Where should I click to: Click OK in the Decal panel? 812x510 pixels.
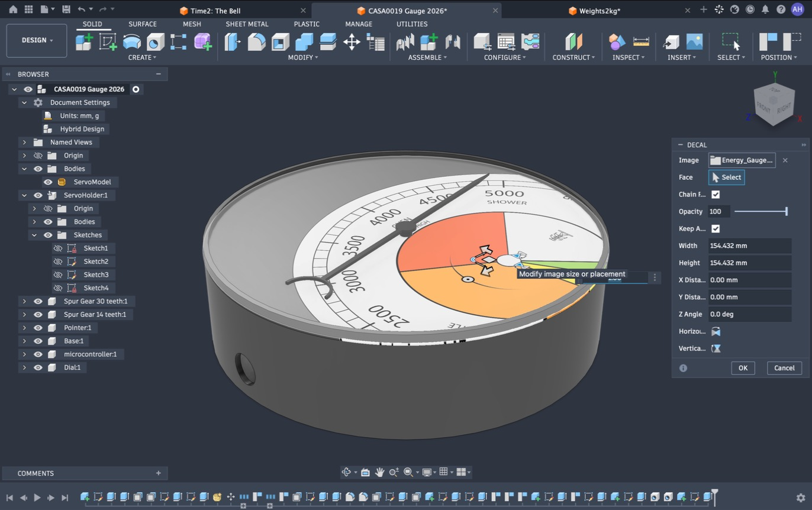[x=743, y=368]
